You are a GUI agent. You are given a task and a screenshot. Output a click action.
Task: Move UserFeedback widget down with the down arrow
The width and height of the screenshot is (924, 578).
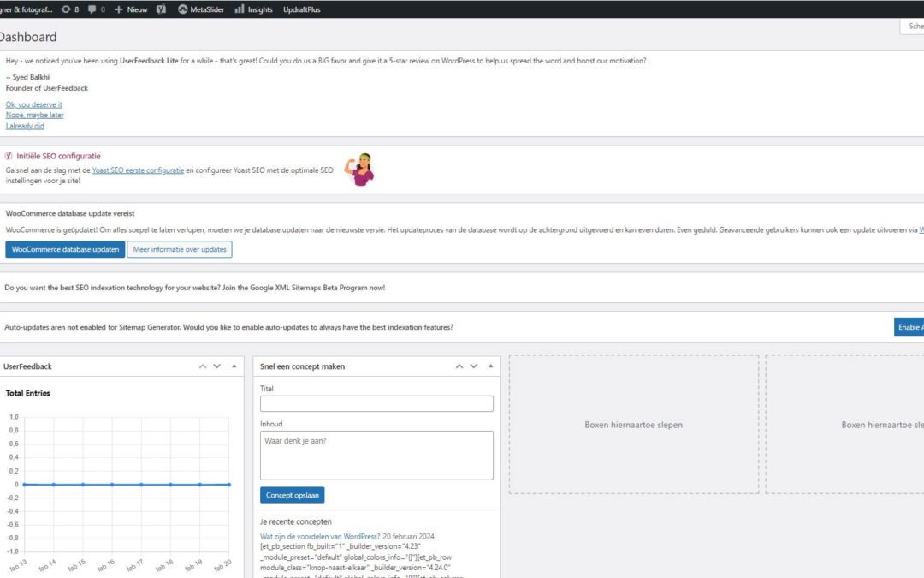(217, 366)
